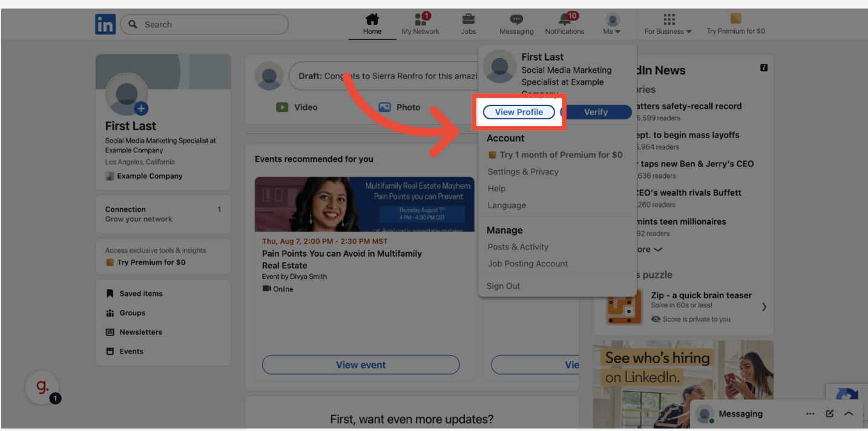
Task: Select Try 1 month of Premium for $0
Action: click(x=555, y=155)
